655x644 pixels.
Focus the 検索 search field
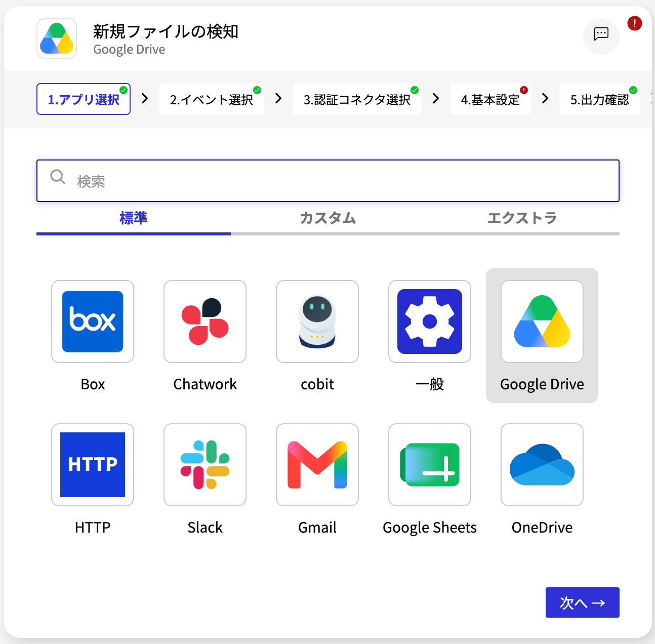click(x=328, y=181)
